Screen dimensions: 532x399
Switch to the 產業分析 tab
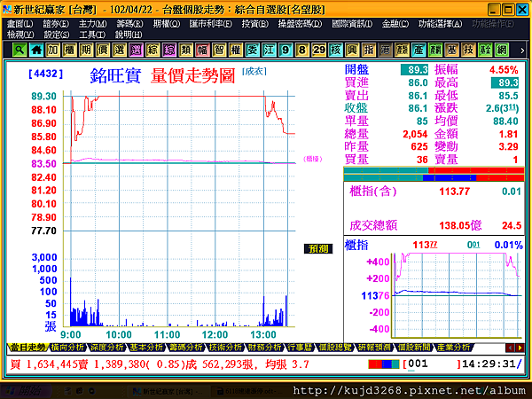pyautogui.click(x=454, y=348)
